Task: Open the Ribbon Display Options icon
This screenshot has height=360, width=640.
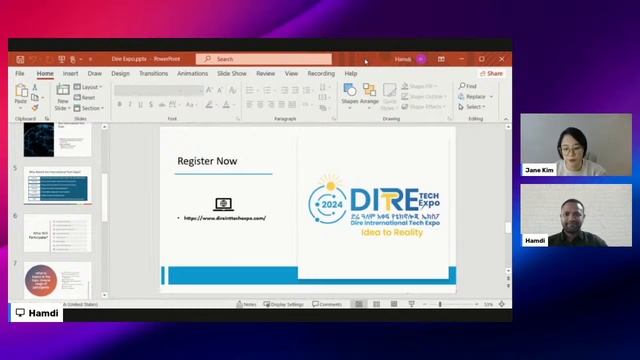Action: tap(441, 59)
